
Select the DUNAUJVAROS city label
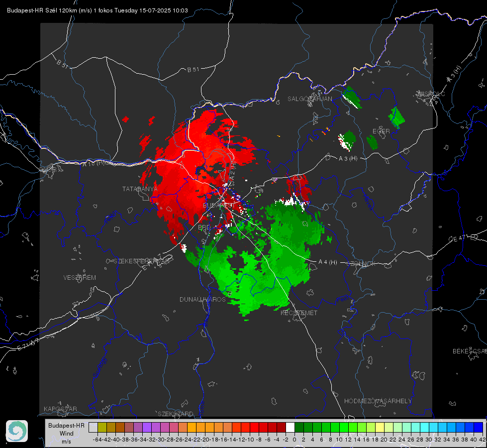pyautogui.click(x=202, y=299)
